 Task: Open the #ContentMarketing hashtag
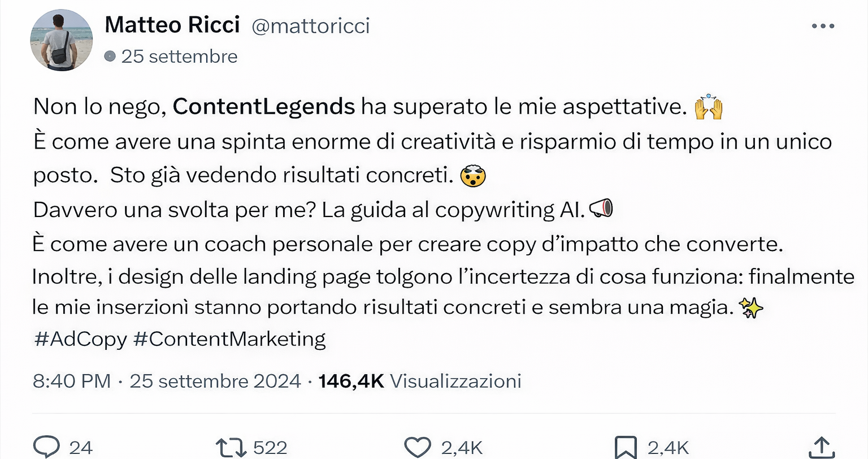(229, 339)
